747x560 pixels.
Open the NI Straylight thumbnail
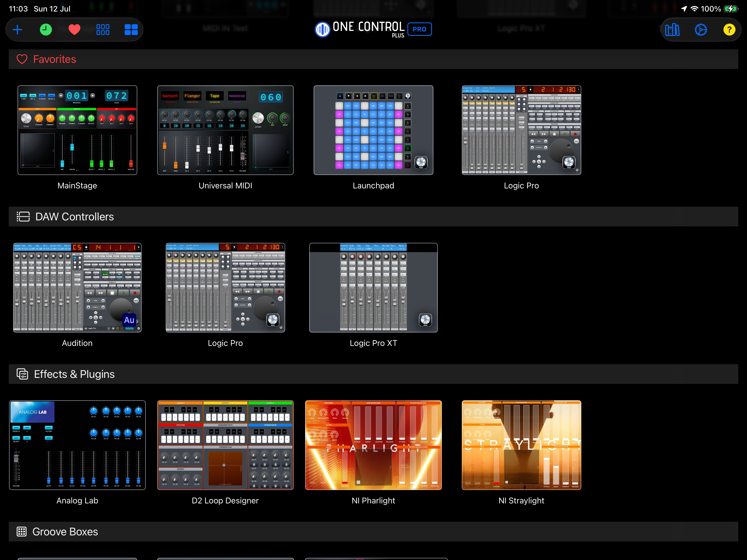pos(521,445)
